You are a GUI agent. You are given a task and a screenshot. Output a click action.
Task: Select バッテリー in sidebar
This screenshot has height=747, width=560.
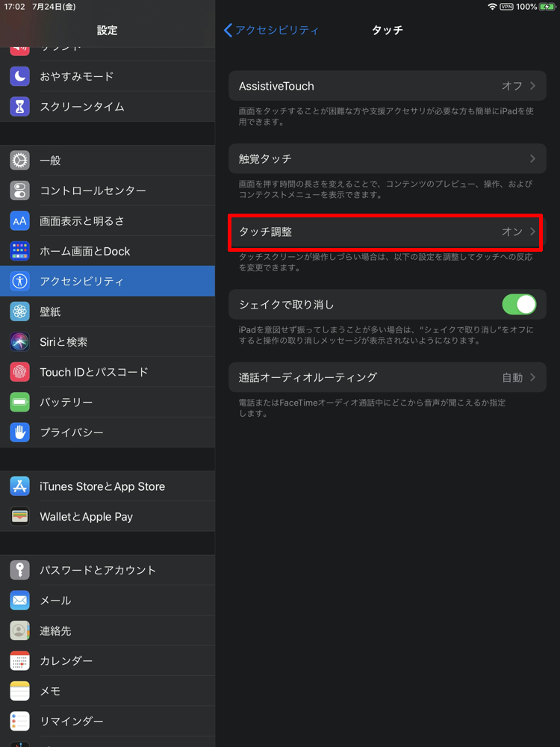tap(107, 402)
